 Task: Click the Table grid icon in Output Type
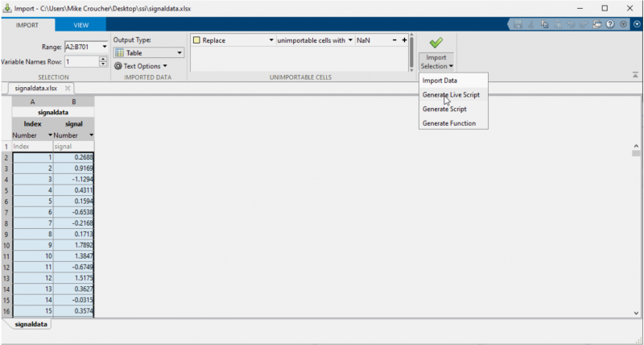119,52
